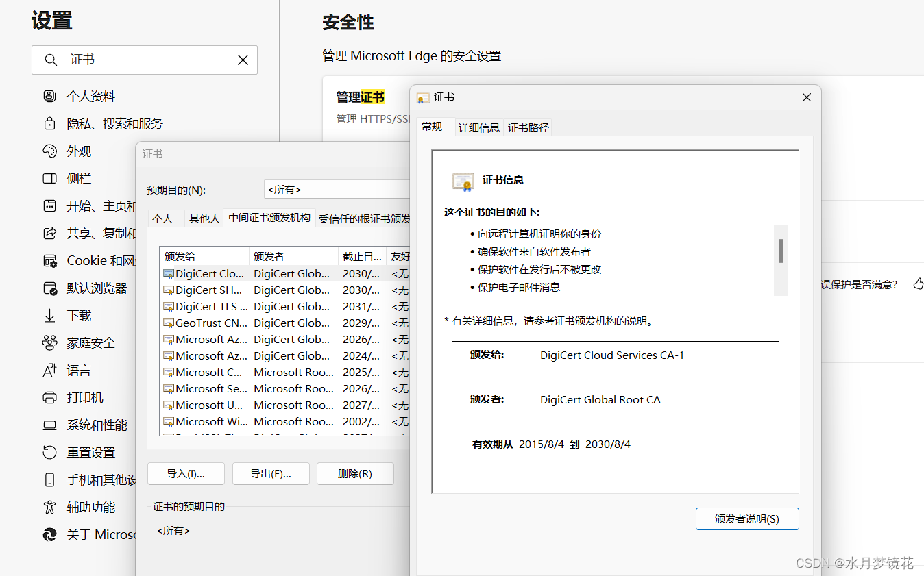Viewport: 924px width, 576px height.
Task: Click the 外观 appearance palette icon
Action: pyautogui.click(x=49, y=151)
